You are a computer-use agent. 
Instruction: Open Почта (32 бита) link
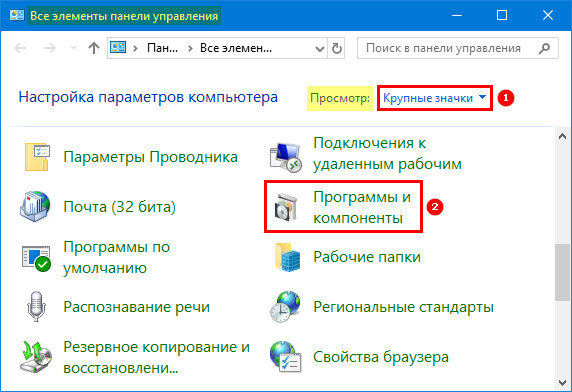click(x=119, y=207)
